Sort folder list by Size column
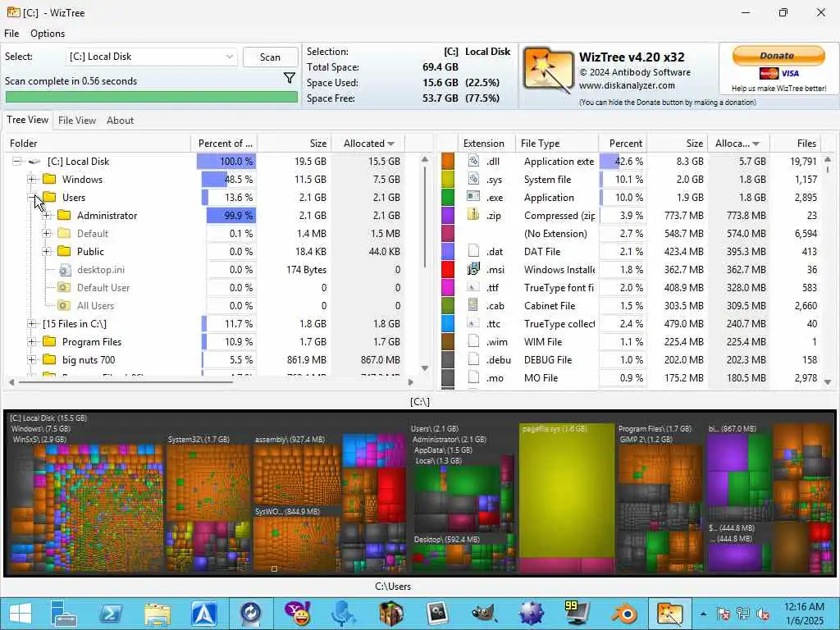This screenshot has height=630, width=840. [294, 143]
